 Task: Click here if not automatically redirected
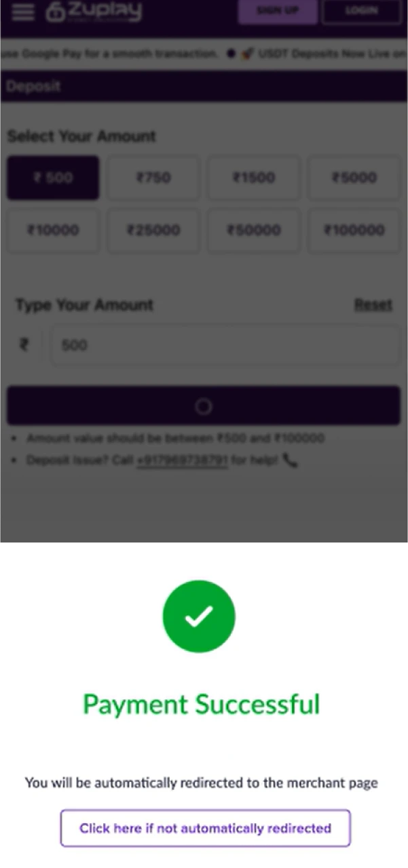(204, 828)
